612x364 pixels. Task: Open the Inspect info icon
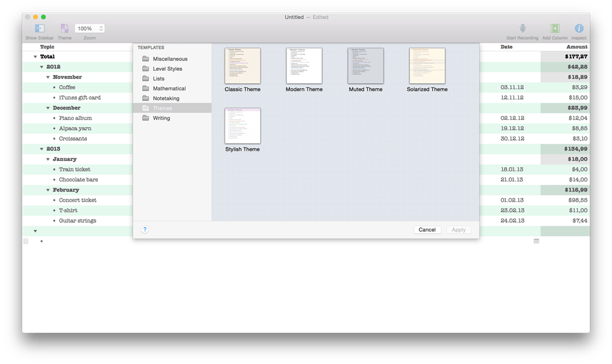[579, 29]
